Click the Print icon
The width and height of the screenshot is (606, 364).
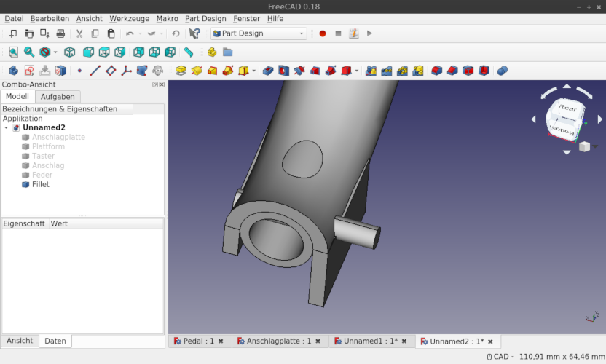pos(60,33)
